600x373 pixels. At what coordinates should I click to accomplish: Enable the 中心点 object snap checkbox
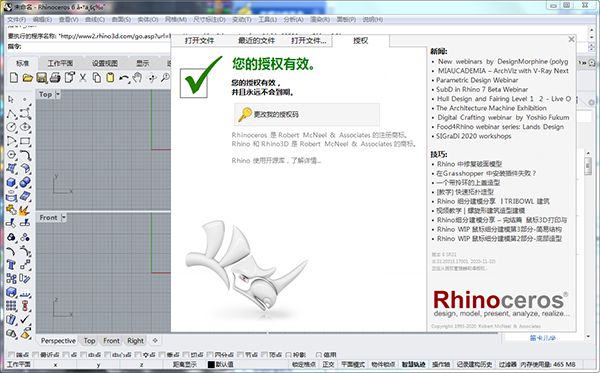(x=108, y=355)
